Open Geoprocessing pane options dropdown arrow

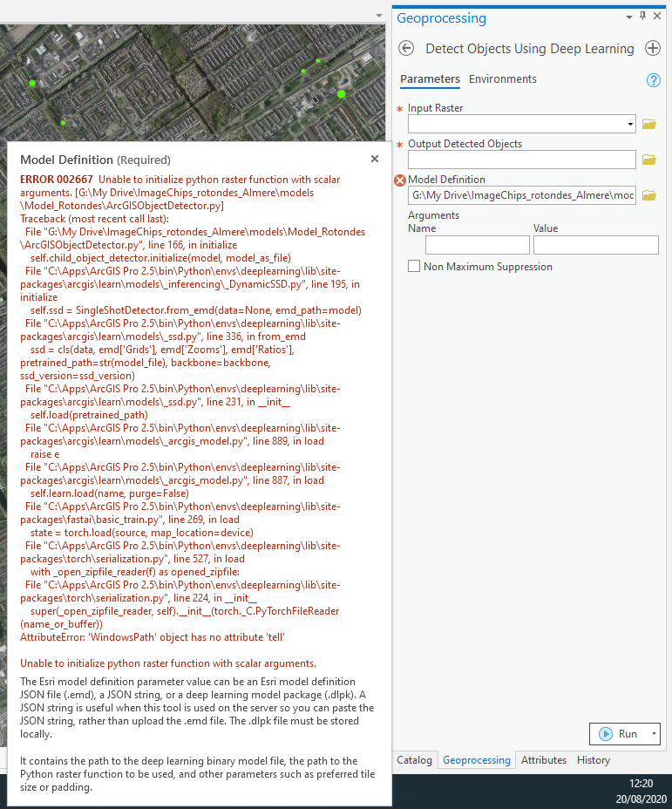tap(629, 17)
